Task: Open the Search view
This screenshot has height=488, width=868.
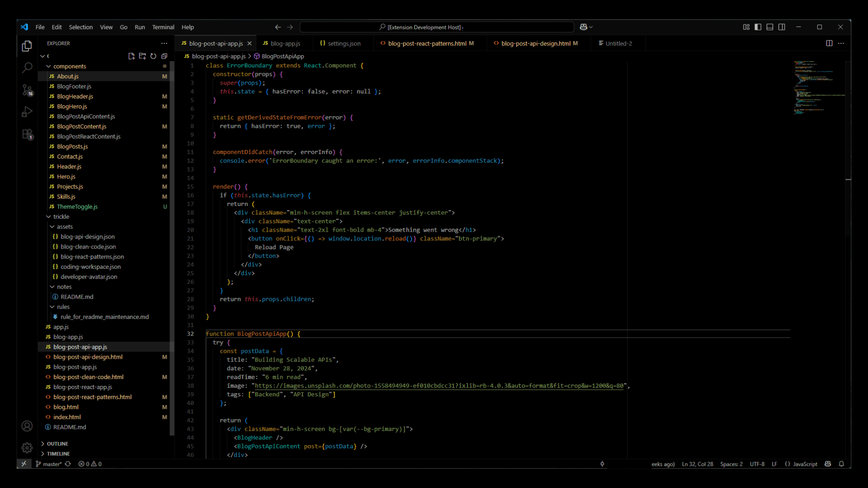Action: [27, 67]
